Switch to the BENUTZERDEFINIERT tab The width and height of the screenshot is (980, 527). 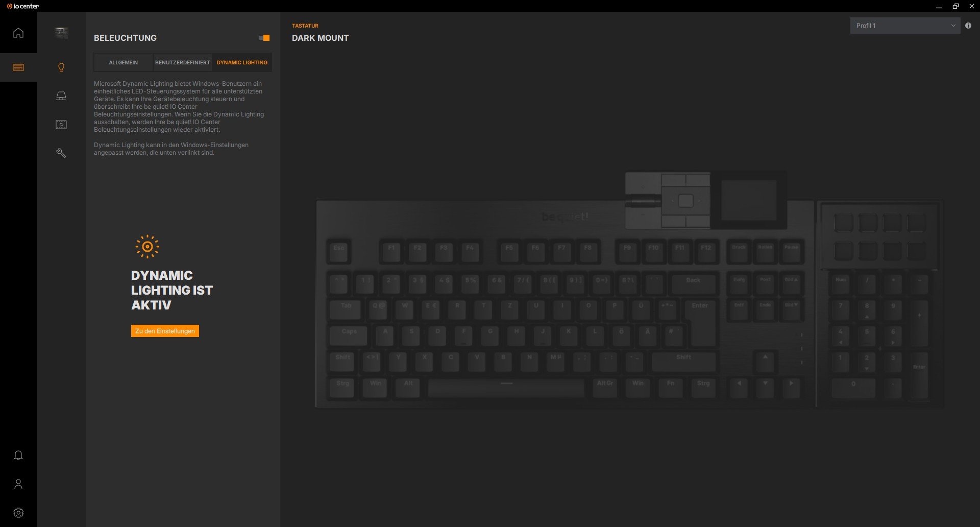[183, 62]
